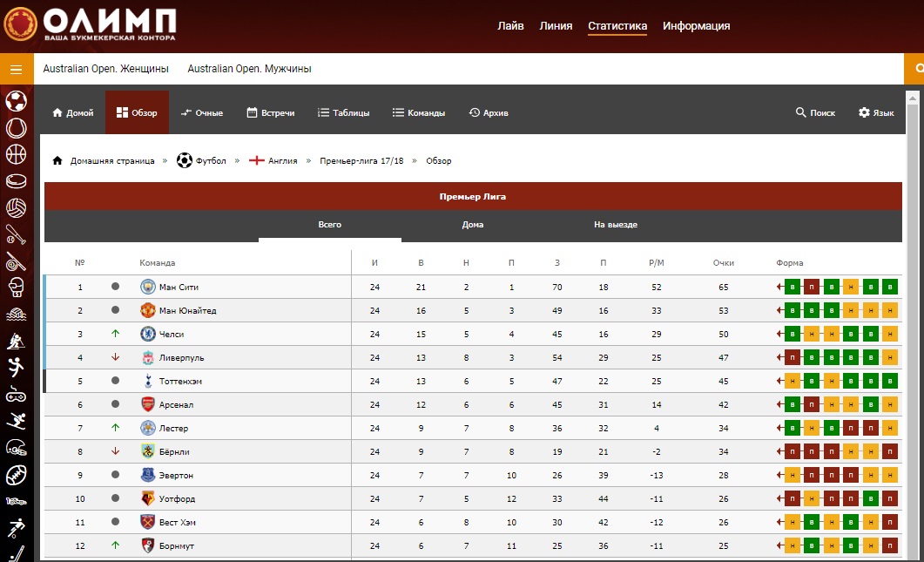Click the Р/М column header
The image size is (924, 562).
tap(657, 263)
